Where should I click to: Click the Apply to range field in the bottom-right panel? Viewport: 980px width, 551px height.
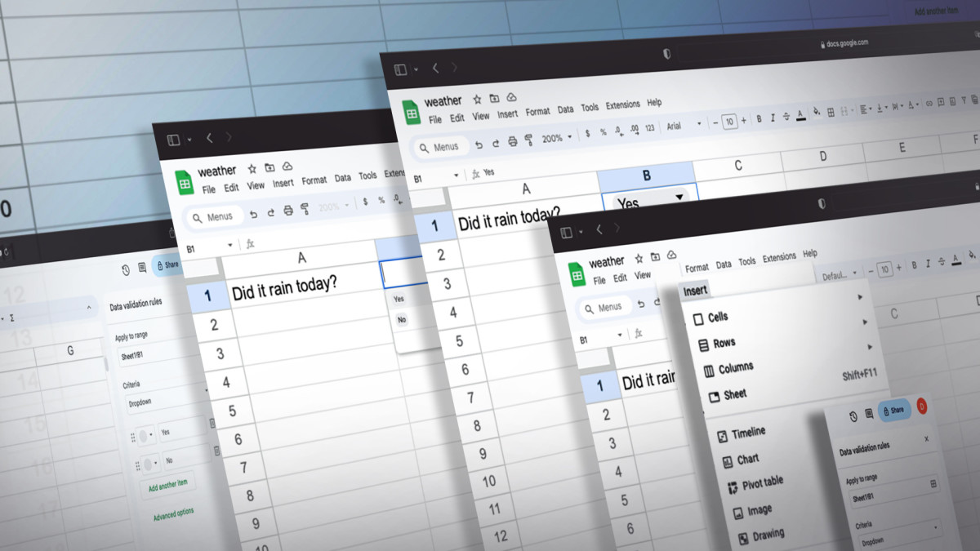pos(894,491)
